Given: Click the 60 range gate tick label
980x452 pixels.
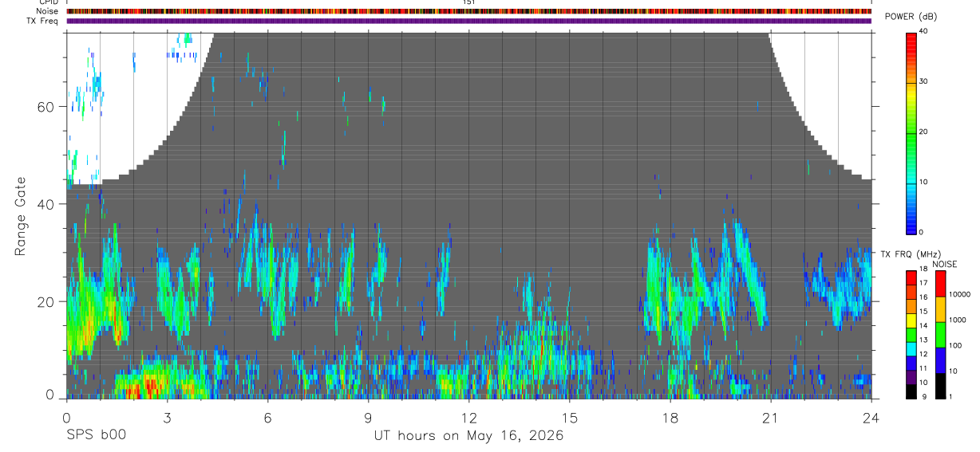Looking at the screenshot, I should (x=45, y=106).
